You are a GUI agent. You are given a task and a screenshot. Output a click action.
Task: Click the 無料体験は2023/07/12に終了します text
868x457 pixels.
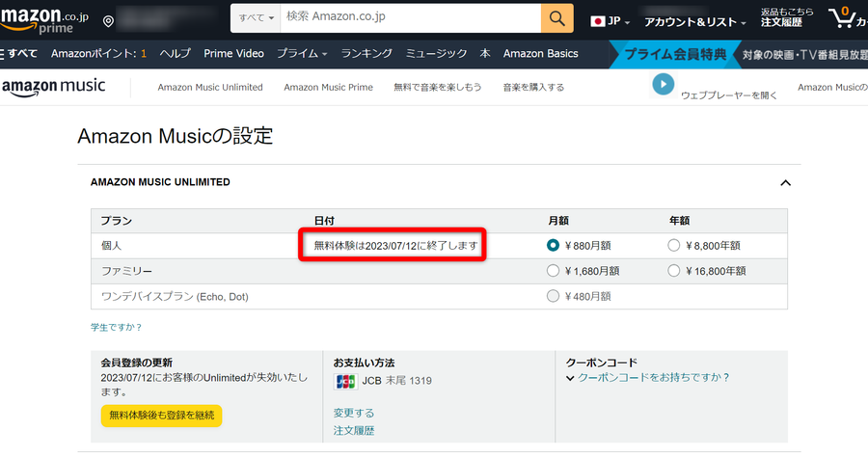click(395, 246)
